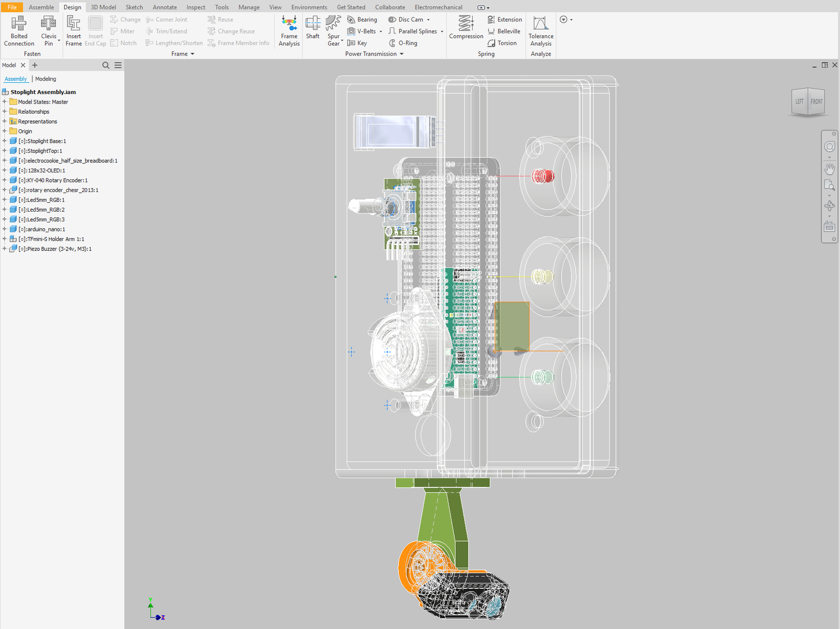Choose the Bearing generator
840x629 pixels.
[x=362, y=20]
